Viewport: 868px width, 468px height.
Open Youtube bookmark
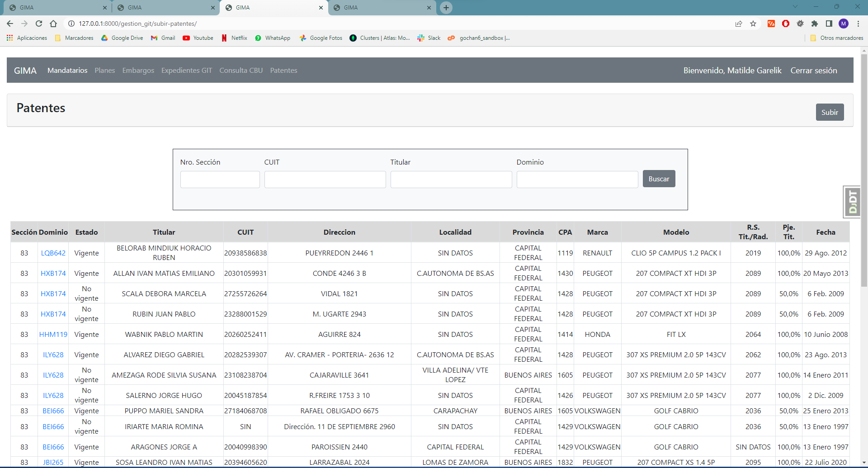[x=198, y=38]
